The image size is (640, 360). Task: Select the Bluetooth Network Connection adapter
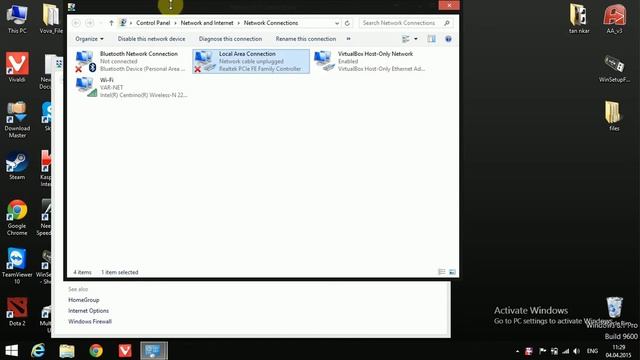point(131,61)
